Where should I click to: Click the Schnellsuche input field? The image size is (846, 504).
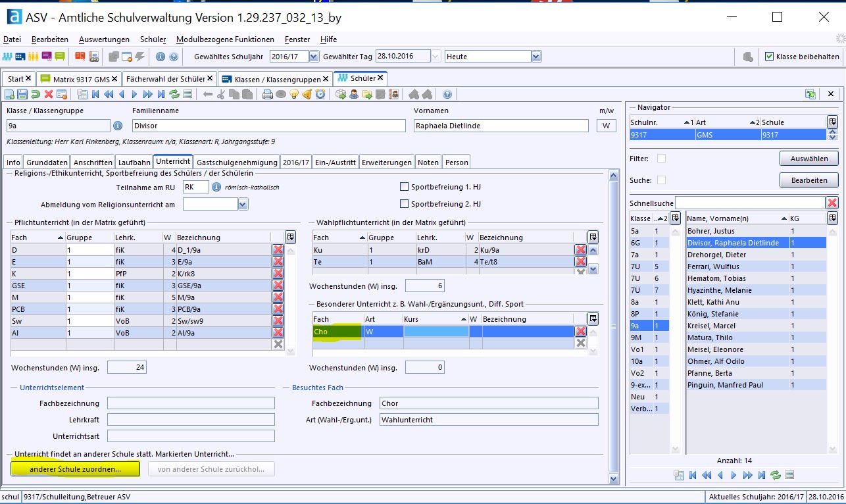(750, 203)
